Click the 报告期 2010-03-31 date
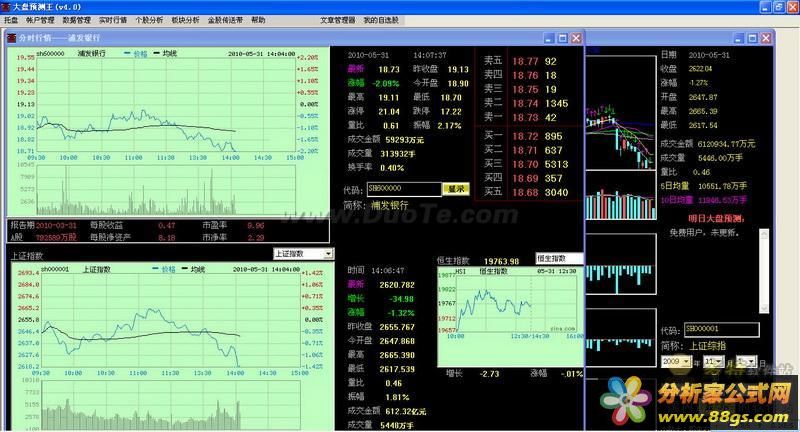Screen dimensions: 800x432 [x=56, y=225]
